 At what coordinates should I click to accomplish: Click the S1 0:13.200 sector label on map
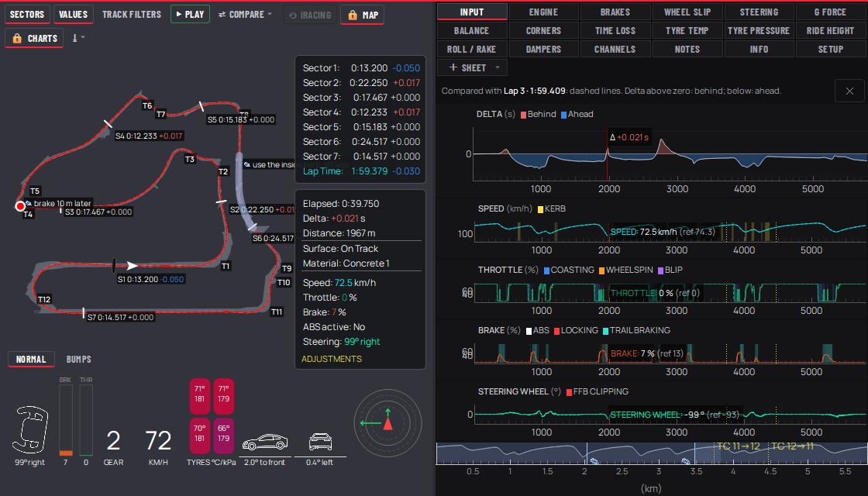(150, 279)
